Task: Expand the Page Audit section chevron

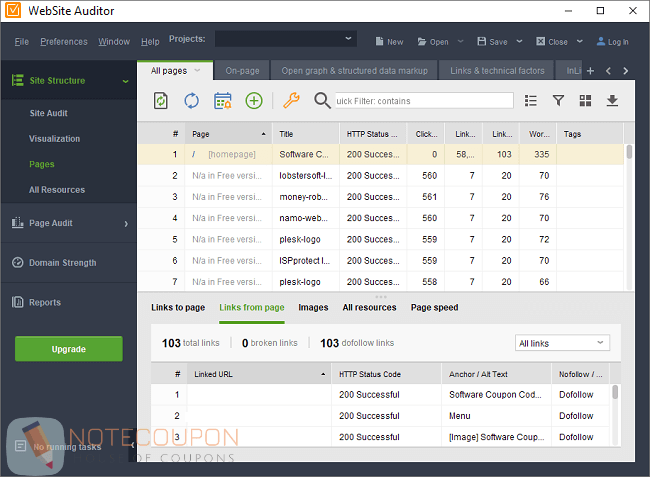Action: (x=126, y=224)
